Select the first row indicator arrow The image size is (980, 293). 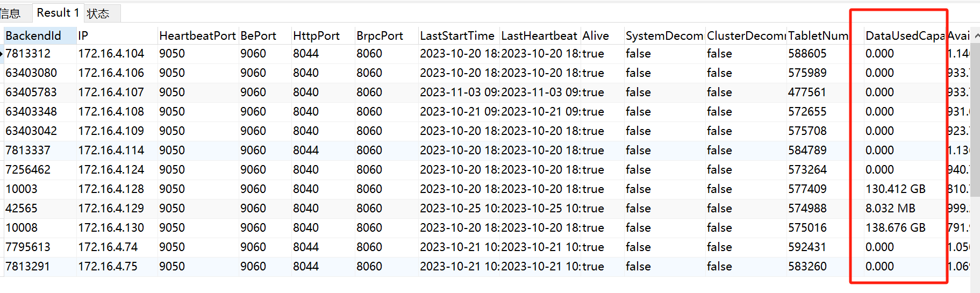[2, 54]
